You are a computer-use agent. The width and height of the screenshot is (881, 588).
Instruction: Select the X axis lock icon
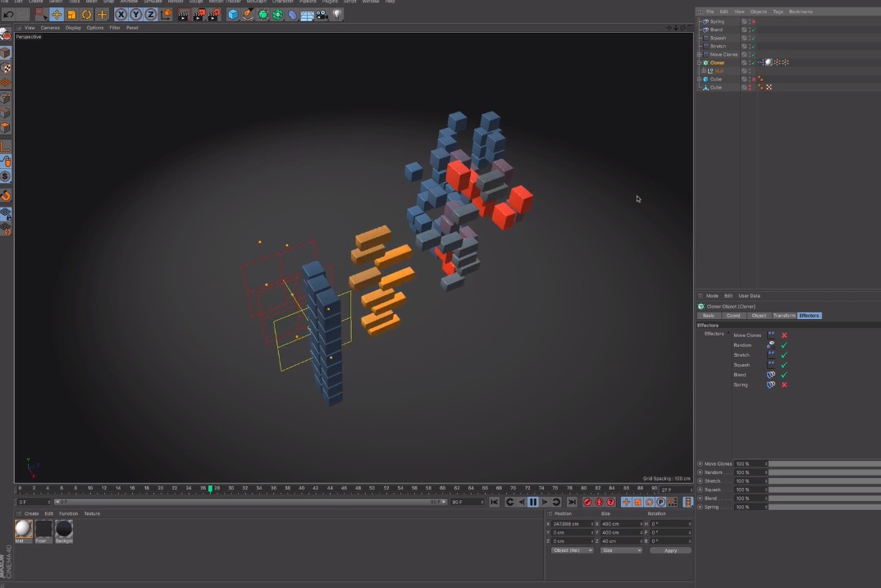pyautogui.click(x=121, y=14)
